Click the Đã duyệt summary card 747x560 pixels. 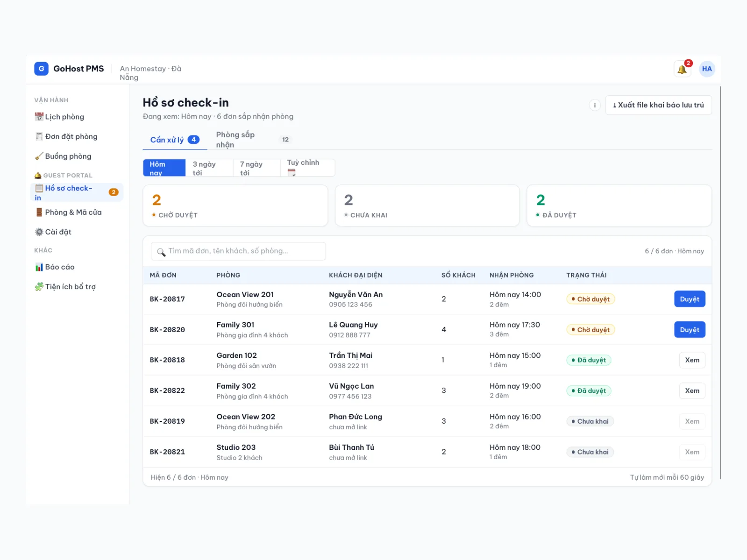619,206
